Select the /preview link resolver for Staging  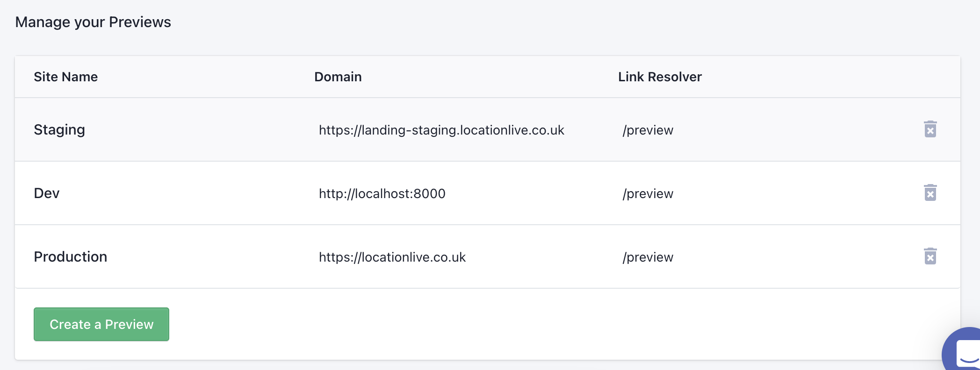pos(648,130)
